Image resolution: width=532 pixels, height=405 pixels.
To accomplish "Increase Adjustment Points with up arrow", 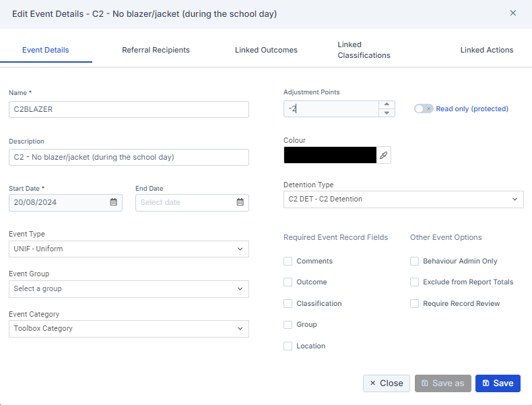I will click(x=387, y=104).
